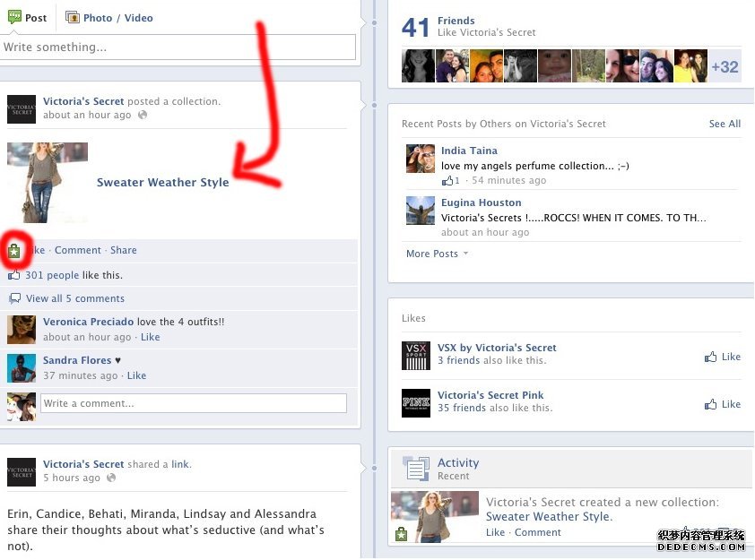Share the Sweater Weather Style post
Image resolution: width=755 pixels, height=560 pixels.
coord(123,250)
